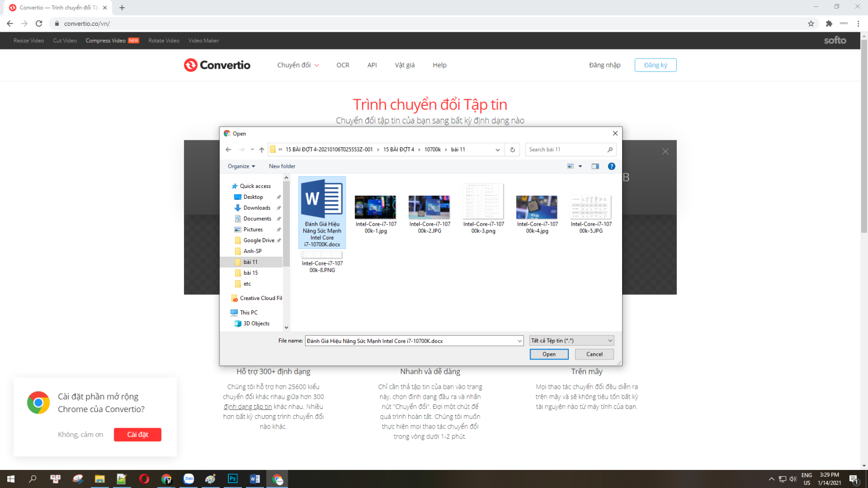Click the 10700k breadcrumb segment
The height and width of the screenshot is (488, 868).
(432, 150)
